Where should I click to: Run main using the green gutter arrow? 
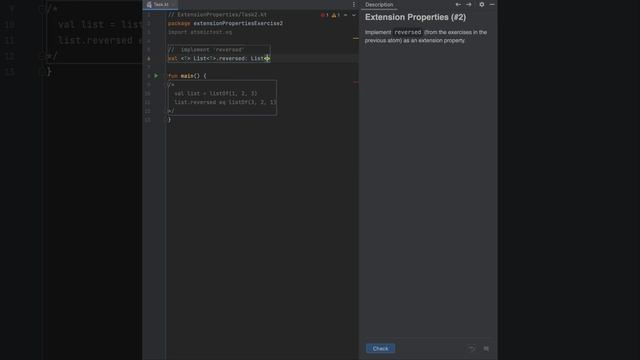pos(156,76)
